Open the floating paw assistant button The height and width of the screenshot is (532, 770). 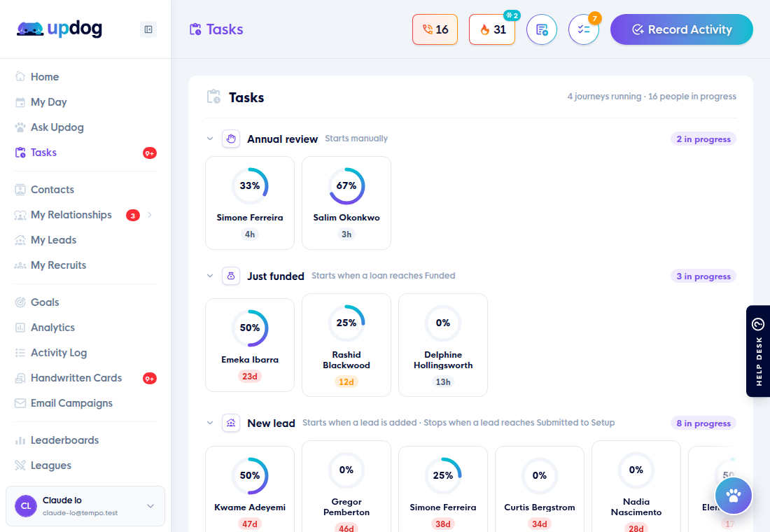point(734,496)
